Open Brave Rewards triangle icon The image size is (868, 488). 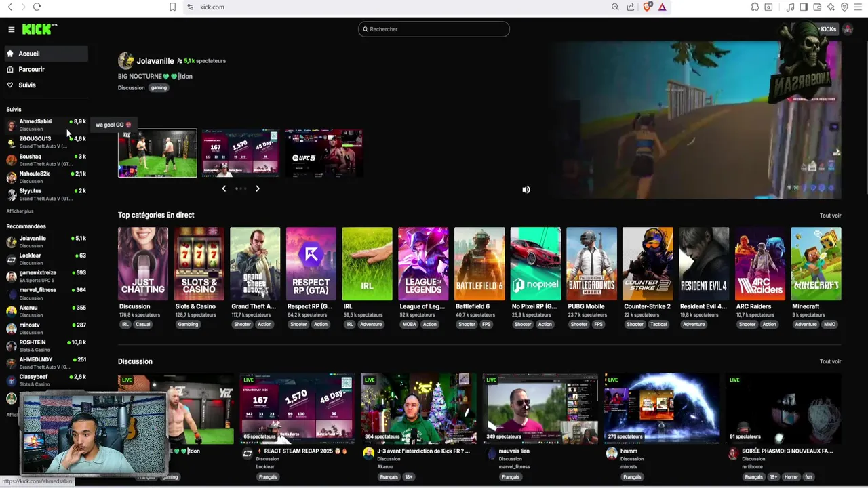pos(663,7)
